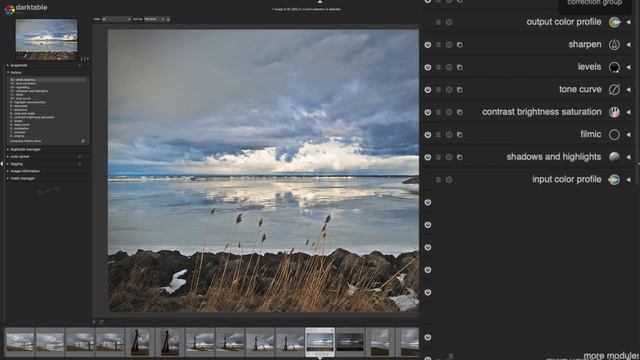Reset parameters of the levels module
This screenshot has width=640, height=360.
[x=449, y=67]
